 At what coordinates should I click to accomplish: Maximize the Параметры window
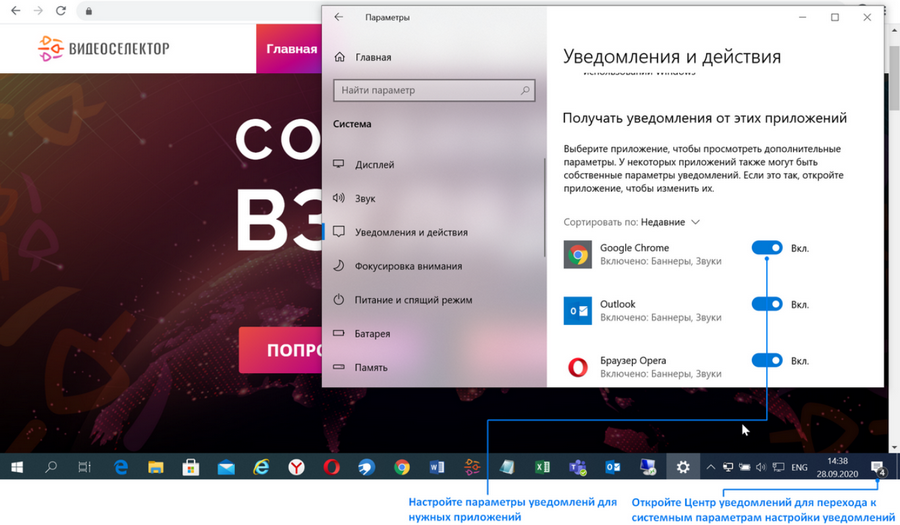(835, 17)
